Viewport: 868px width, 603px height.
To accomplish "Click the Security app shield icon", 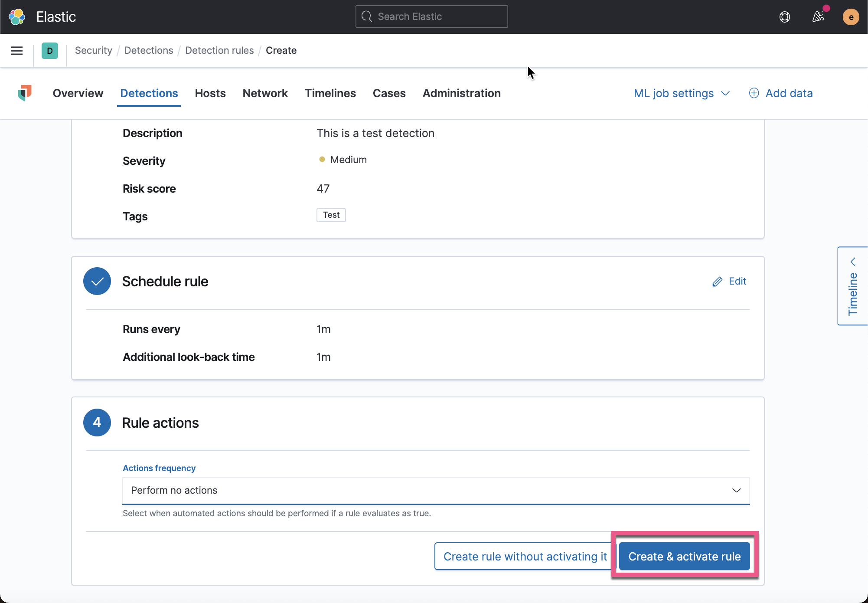I will (25, 93).
